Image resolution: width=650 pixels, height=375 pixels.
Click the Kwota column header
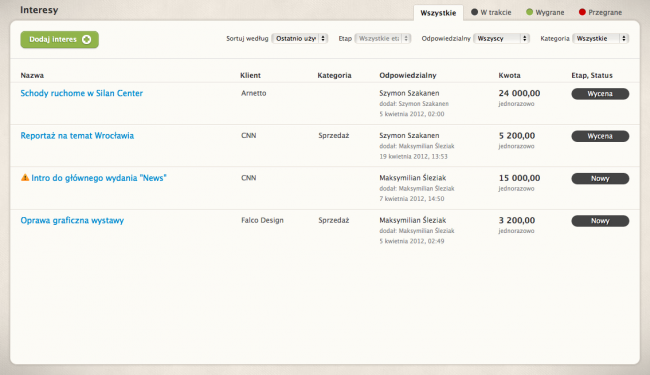(509, 75)
